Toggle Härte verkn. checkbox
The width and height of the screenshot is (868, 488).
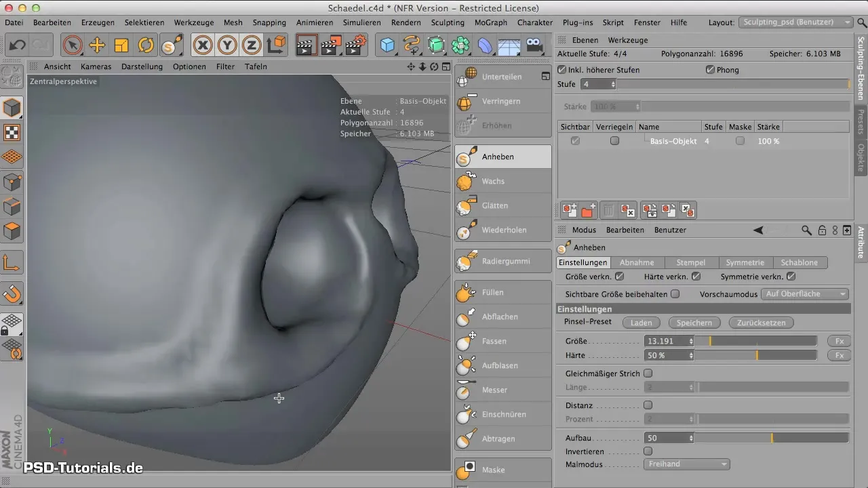696,277
